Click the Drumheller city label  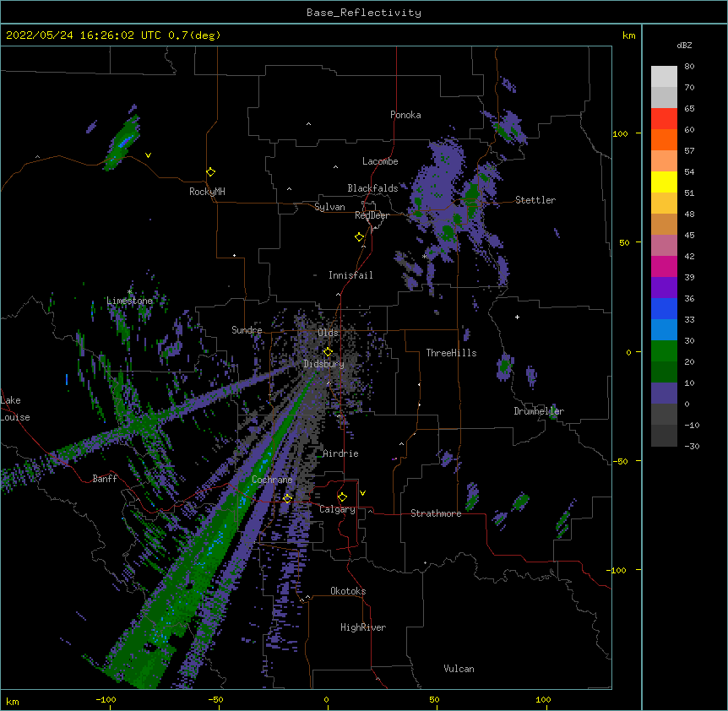(x=539, y=411)
